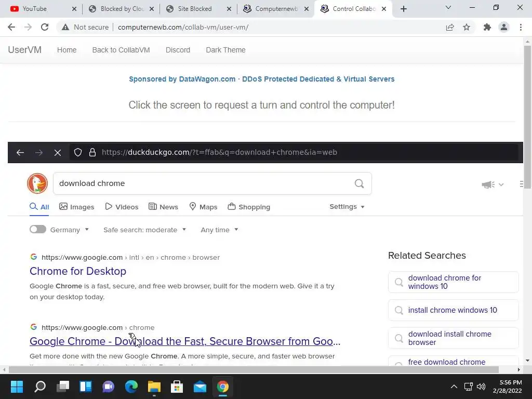Click the horizontal page scrollbar

pyautogui.click(x=254, y=369)
